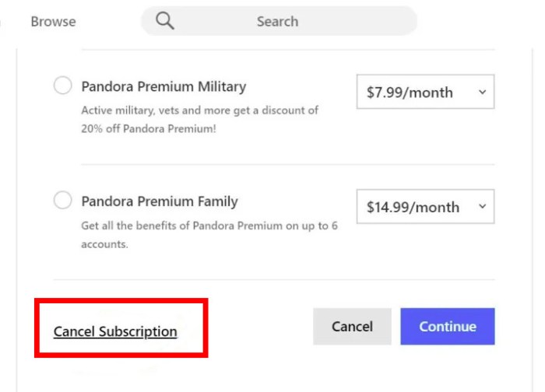Click the chevron arrow beside $14.99/month
This screenshot has height=392, width=545.
click(x=482, y=207)
